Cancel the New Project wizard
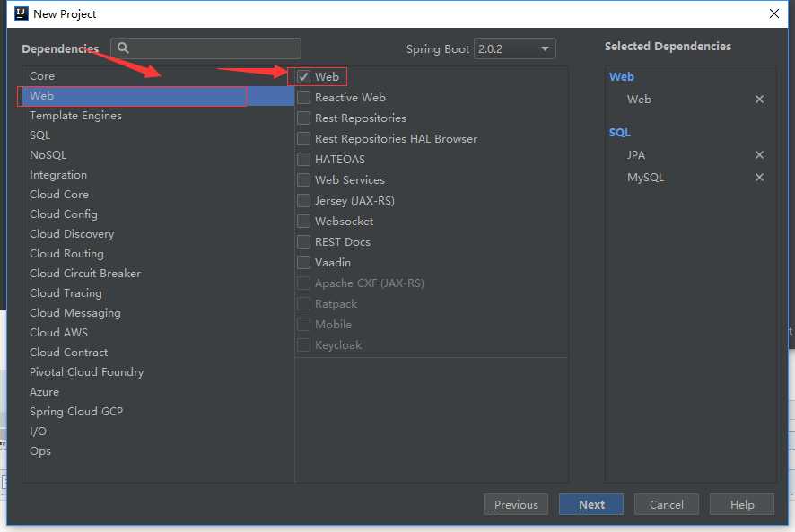The width and height of the screenshot is (795, 532). coord(666,504)
